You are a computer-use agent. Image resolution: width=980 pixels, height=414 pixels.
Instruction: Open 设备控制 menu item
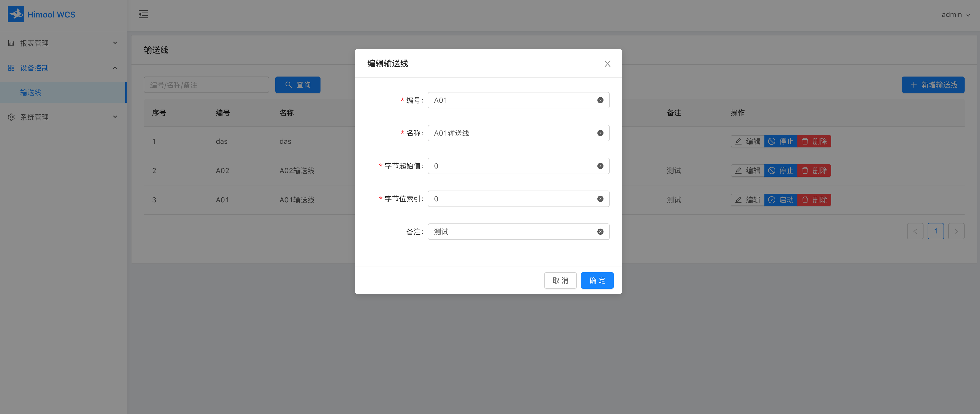click(63, 68)
